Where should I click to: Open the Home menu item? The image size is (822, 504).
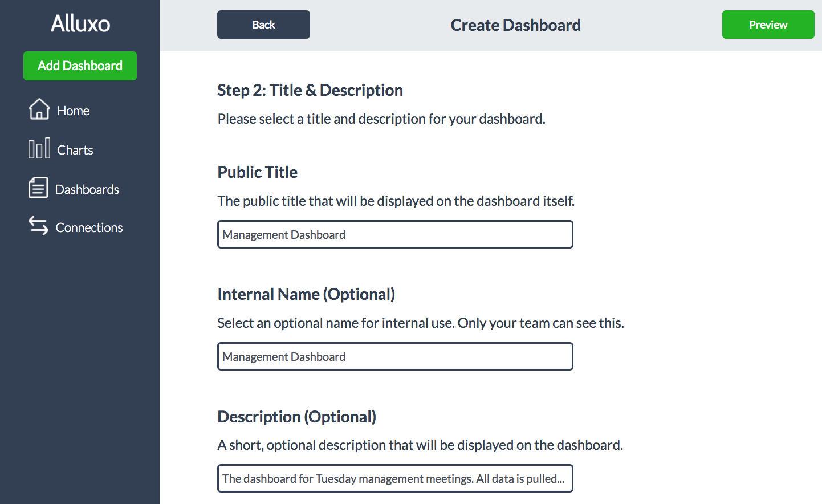[74, 111]
